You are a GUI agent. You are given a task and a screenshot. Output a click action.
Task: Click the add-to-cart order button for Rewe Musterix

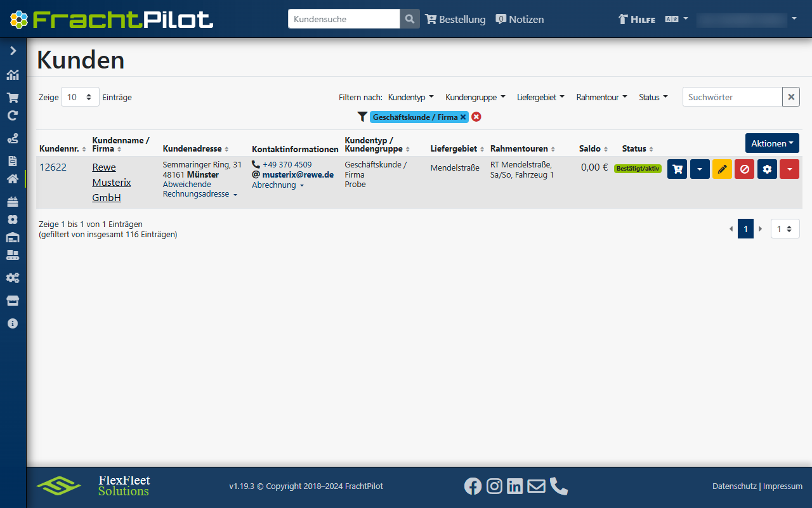click(x=677, y=169)
